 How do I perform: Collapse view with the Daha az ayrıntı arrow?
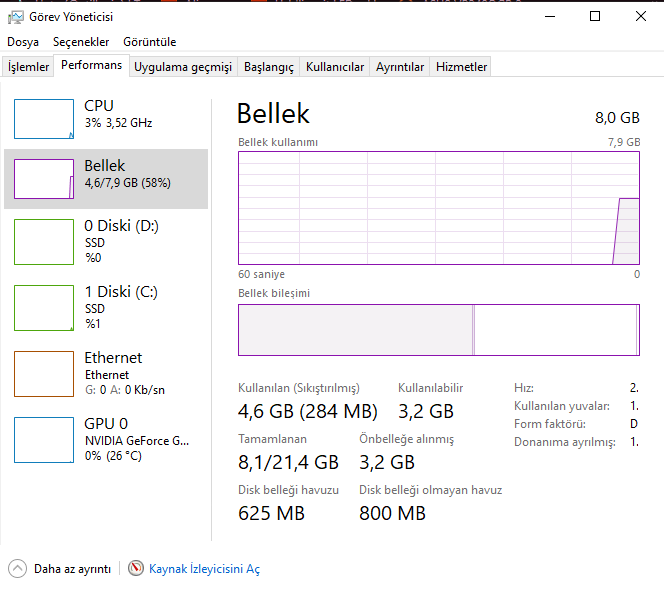(x=18, y=568)
